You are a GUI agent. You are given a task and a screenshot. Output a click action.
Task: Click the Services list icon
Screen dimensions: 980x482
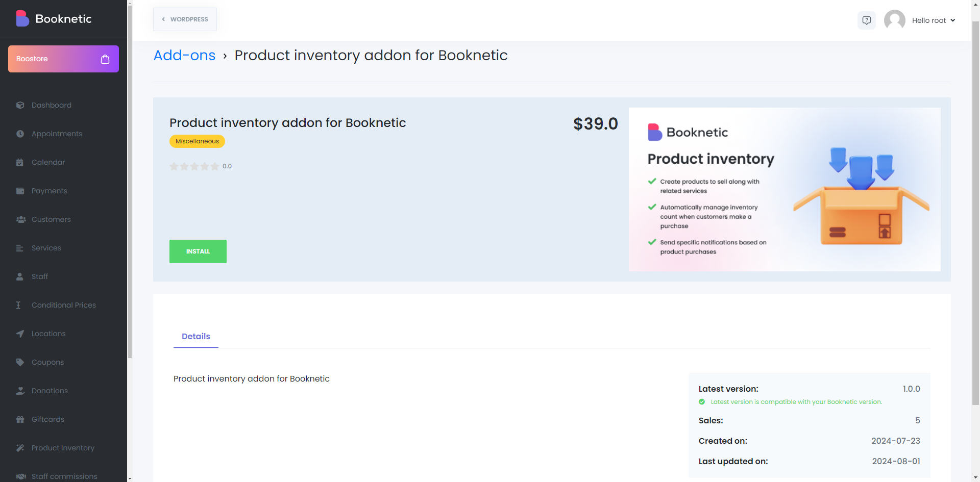click(x=20, y=248)
